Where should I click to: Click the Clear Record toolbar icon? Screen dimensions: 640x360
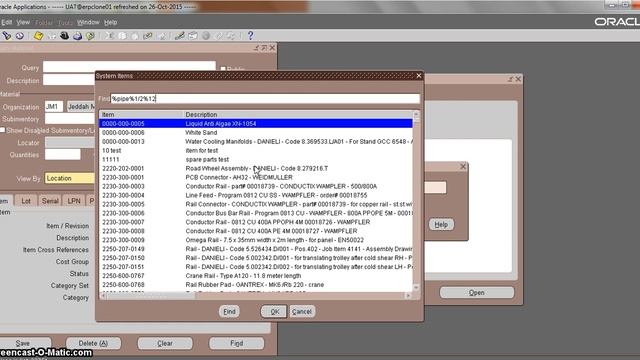coord(148,36)
